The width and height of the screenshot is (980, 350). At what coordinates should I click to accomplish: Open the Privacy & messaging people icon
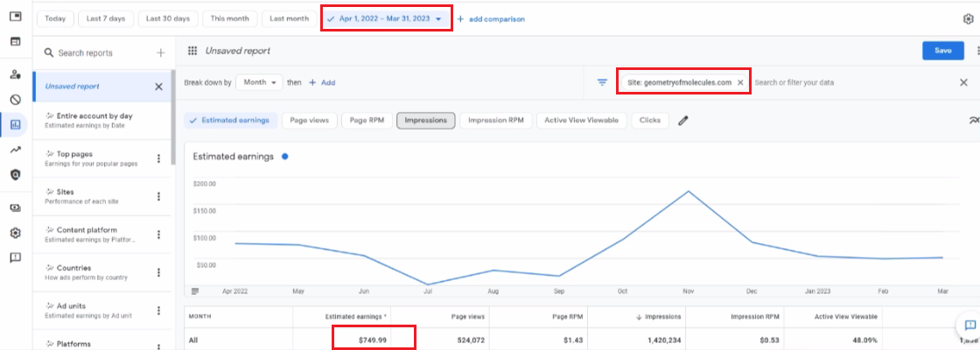(x=16, y=74)
